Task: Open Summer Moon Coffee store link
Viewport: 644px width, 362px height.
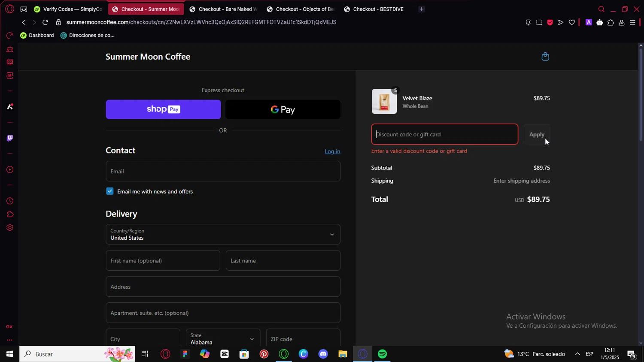Action: [x=148, y=57]
